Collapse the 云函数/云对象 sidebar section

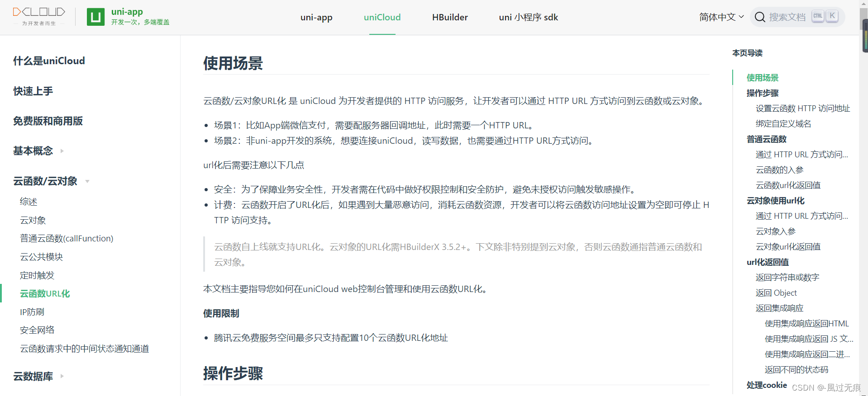click(x=51, y=181)
